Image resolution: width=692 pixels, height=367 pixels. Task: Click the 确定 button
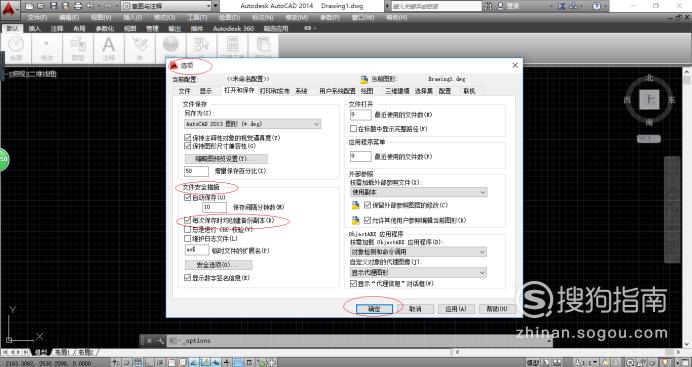pyautogui.click(x=374, y=309)
